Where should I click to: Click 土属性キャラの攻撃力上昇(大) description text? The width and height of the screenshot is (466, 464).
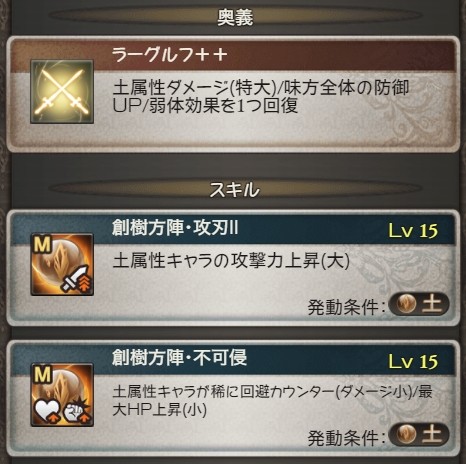(x=231, y=261)
